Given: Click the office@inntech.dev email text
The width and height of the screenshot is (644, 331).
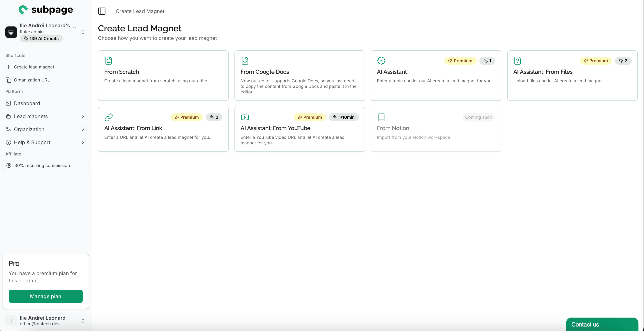Looking at the screenshot, I should 39,324.
